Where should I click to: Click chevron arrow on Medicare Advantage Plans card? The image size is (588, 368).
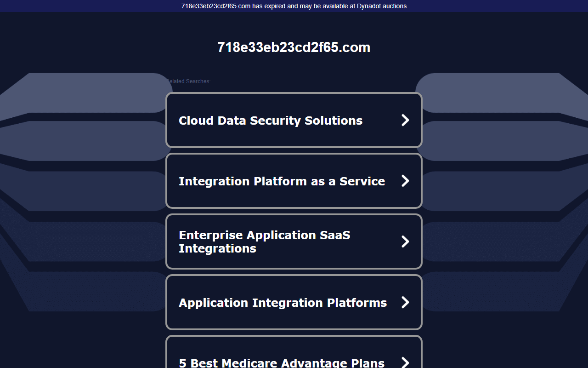pyautogui.click(x=405, y=362)
